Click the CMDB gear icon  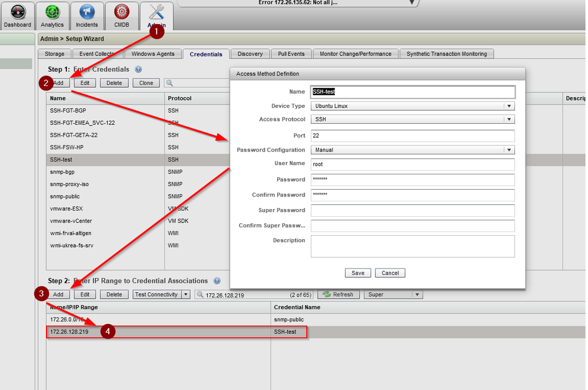pyautogui.click(x=121, y=13)
